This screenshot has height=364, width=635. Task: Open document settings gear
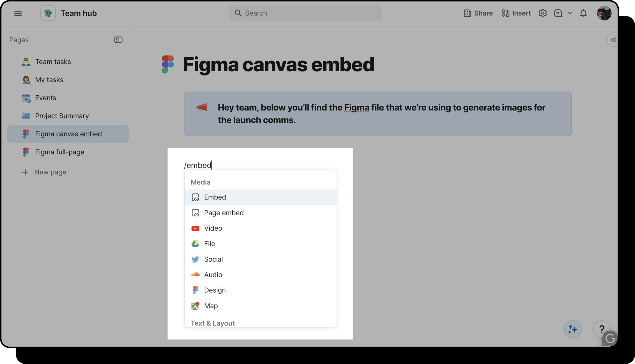[542, 13]
